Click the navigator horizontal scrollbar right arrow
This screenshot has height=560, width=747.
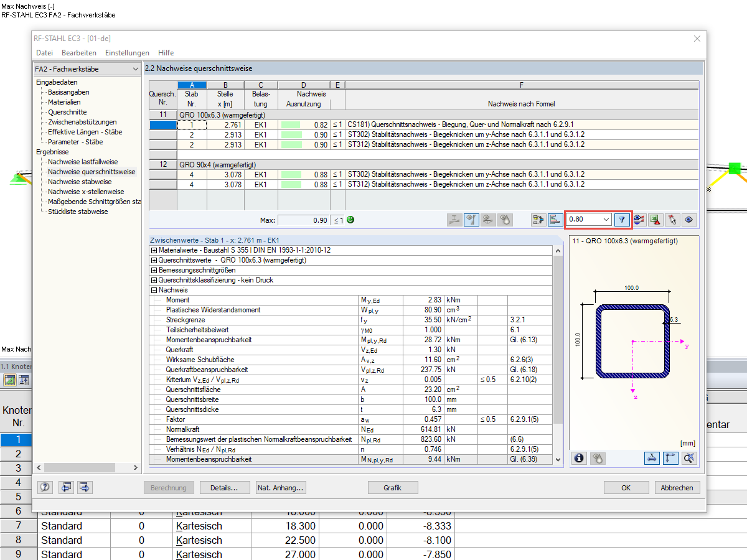[136, 467]
